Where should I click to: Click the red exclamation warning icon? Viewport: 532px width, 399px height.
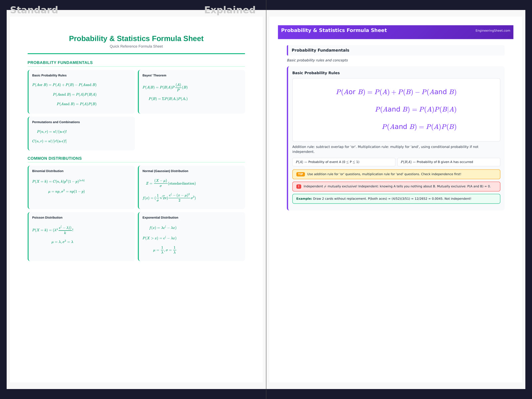pos(299,187)
